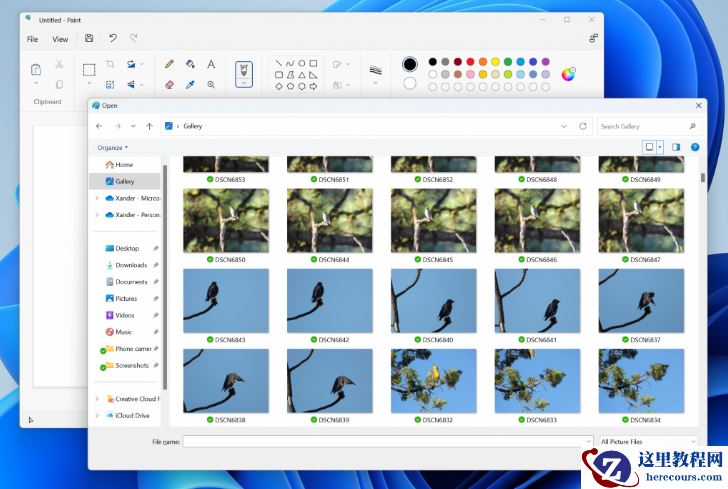Viewport: 728px width, 489px height.
Task: Open the File menu in Paint
Action: point(32,39)
